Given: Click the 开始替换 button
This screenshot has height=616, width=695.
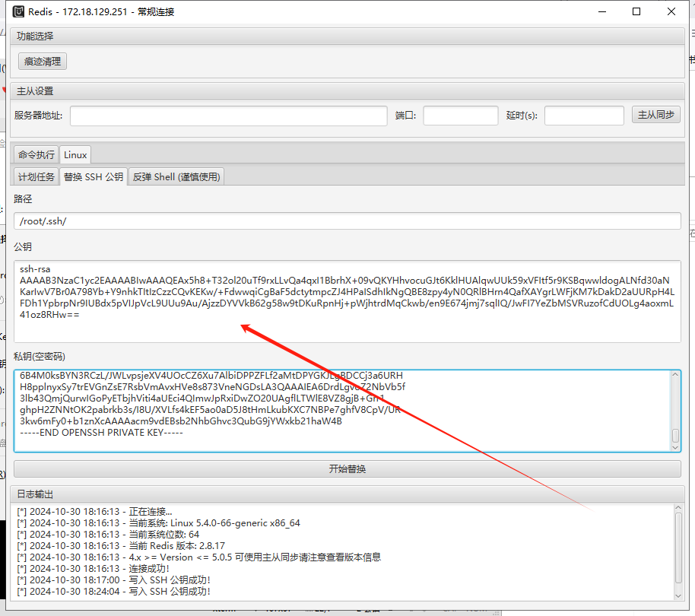Looking at the screenshot, I should [x=347, y=469].
